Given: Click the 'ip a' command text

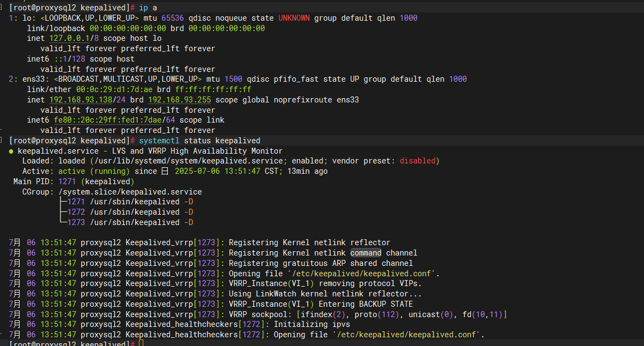Looking at the screenshot, I should point(148,8).
